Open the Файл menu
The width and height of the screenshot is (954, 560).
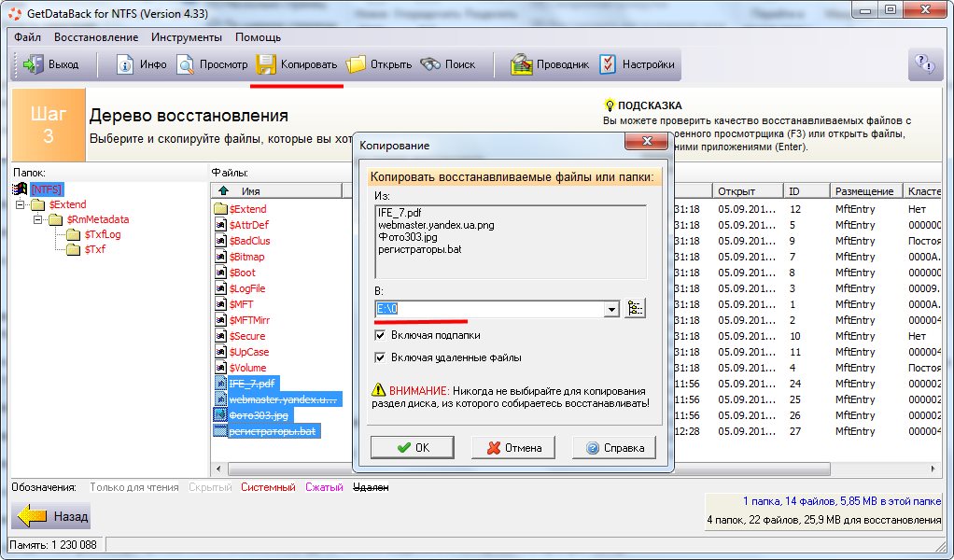(x=27, y=37)
